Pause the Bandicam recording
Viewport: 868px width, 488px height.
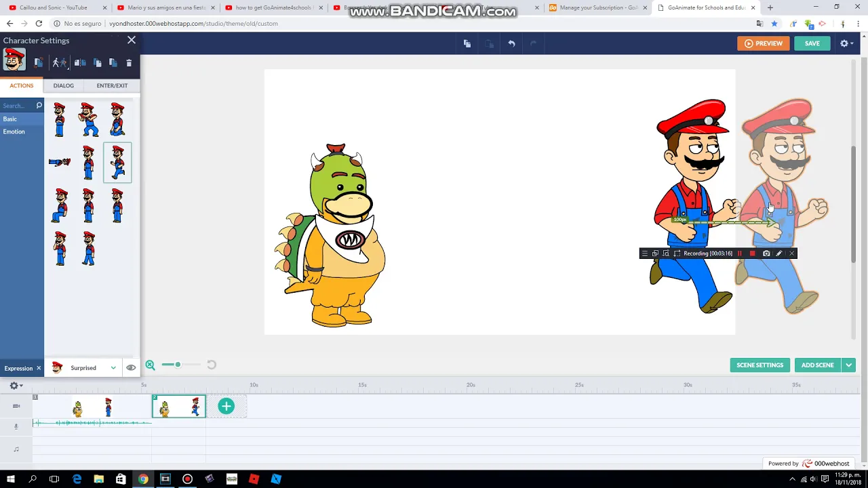[x=740, y=253]
